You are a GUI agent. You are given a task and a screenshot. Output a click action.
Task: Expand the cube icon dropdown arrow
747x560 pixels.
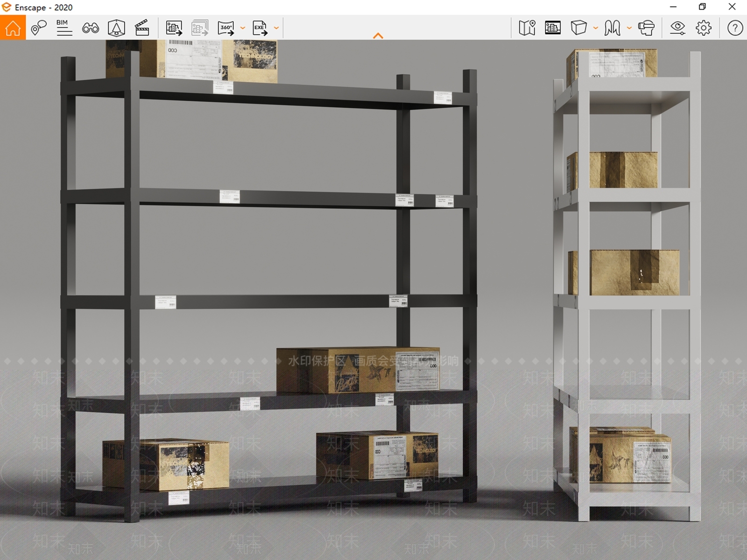pos(596,28)
